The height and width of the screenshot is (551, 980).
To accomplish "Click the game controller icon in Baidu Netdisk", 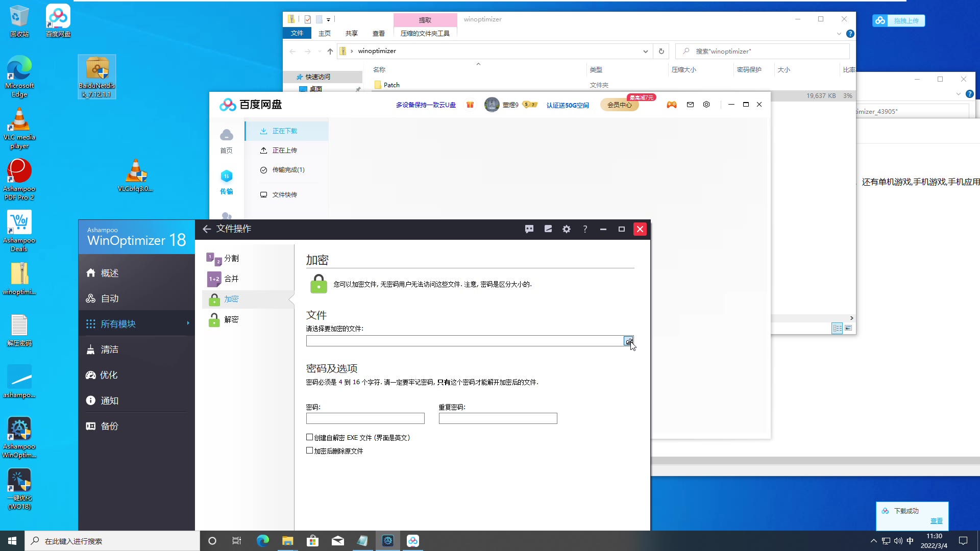I will click(x=672, y=105).
